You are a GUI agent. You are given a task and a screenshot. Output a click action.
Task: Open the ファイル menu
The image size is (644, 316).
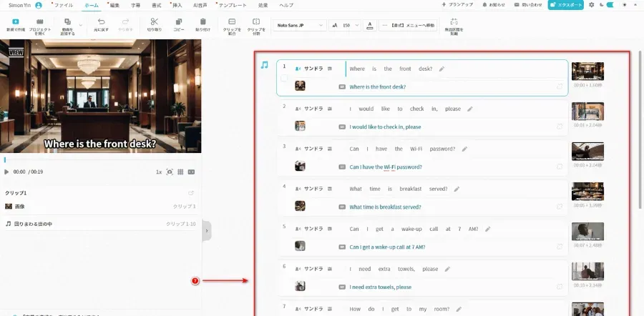point(64,5)
